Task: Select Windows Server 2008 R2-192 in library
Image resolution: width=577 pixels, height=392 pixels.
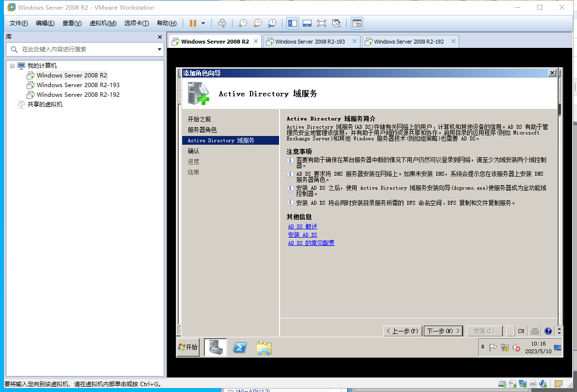Action: tap(78, 94)
